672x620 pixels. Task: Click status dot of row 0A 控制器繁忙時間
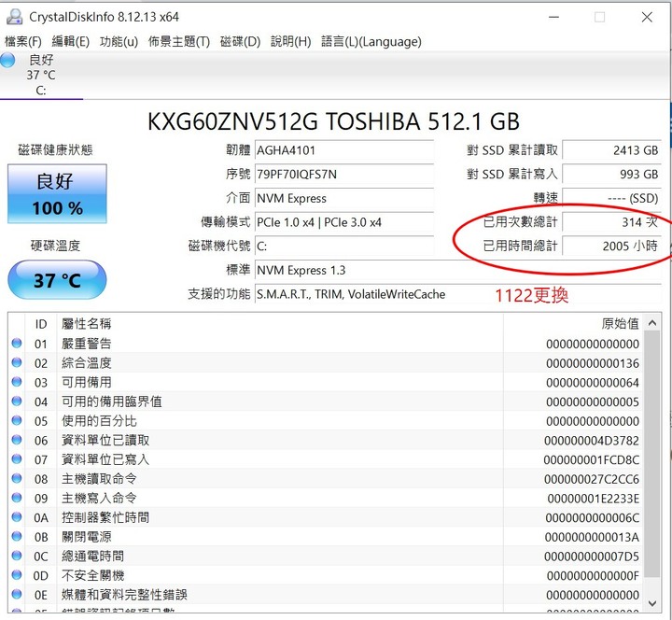[17, 517]
